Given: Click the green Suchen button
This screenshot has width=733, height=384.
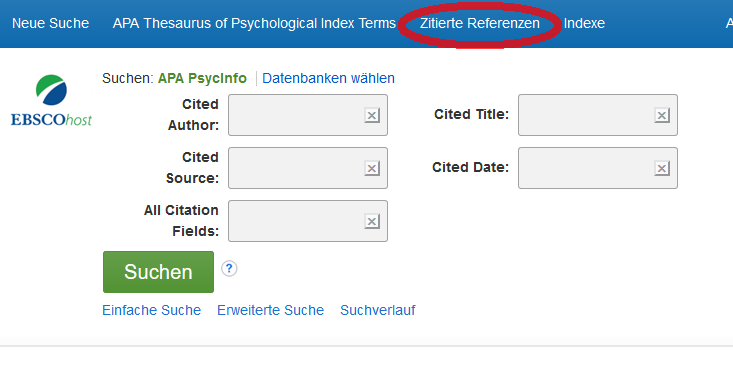Looking at the screenshot, I should [158, 272].
